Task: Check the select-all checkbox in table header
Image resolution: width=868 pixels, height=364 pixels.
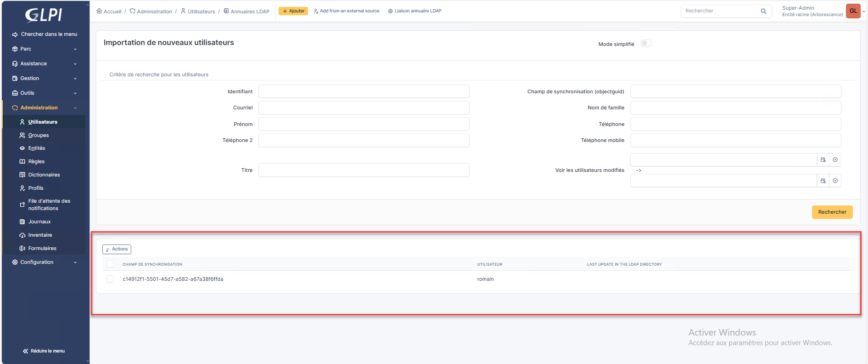Action: pos(110,264)
